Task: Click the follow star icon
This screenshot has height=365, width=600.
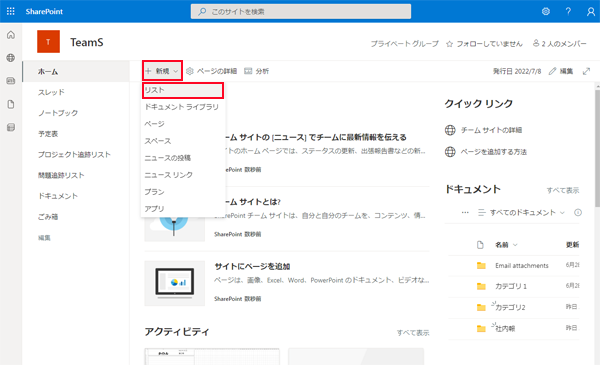Action: click(450, 44)
